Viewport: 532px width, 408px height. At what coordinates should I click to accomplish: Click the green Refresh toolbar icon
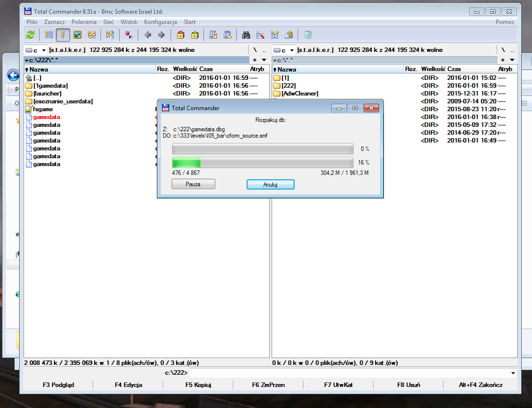point(30,35)
